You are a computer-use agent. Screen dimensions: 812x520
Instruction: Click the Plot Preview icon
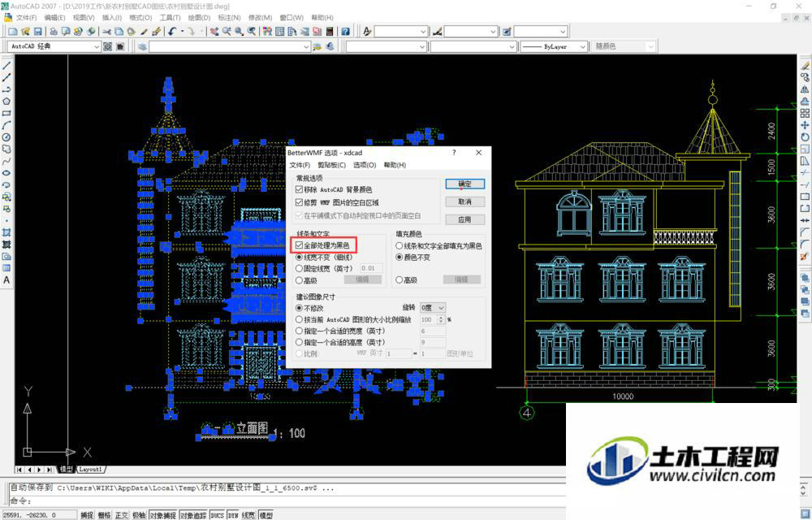pyautogui.click(x=66, y=32)
